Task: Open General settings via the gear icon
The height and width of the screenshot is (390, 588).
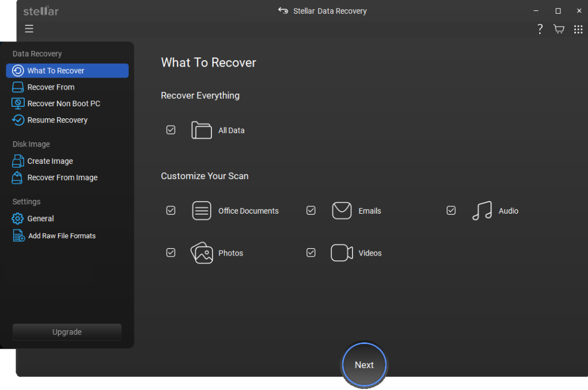Action: [x=18, y=218]
